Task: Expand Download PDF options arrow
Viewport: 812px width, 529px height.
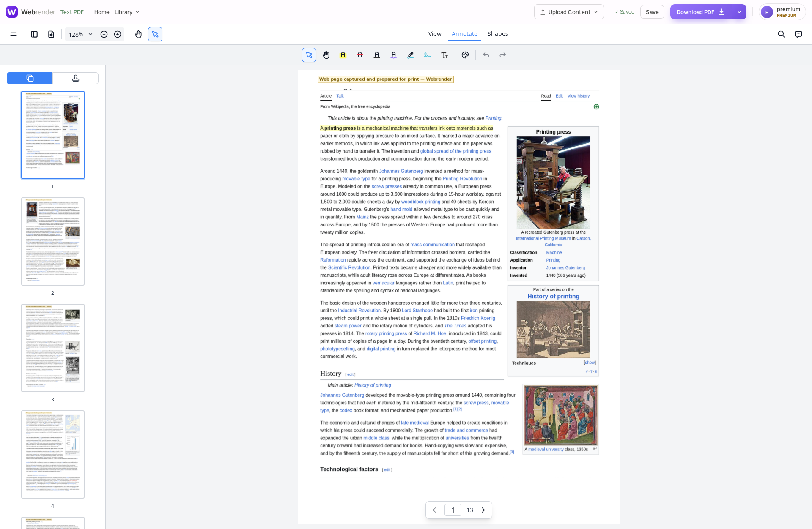Action: (x=739, y=12)
